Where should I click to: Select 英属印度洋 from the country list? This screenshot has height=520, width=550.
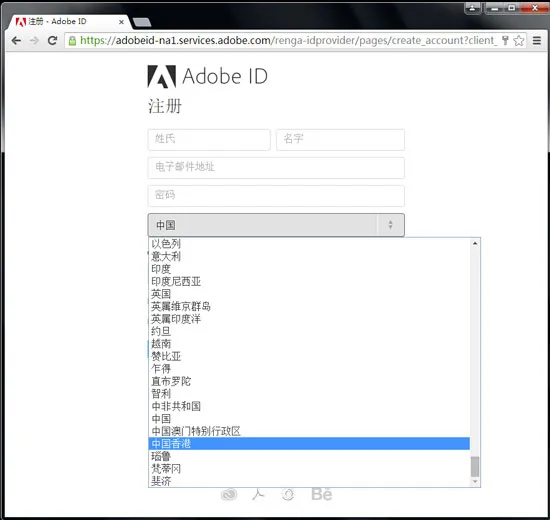tap(309, 319)
